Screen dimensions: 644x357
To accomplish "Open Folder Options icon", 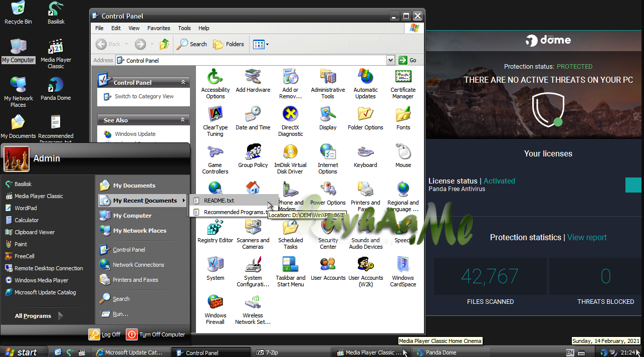I will [x=365, y=118].
